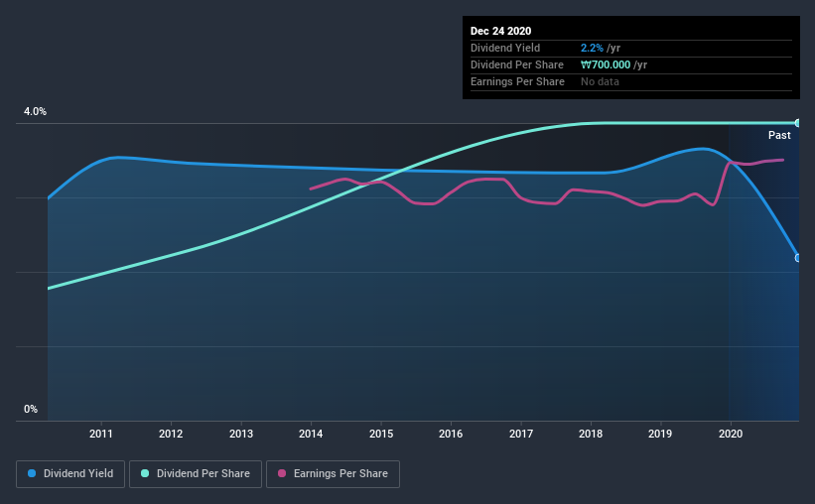This screenshot has width=815, height=504.
Task: Click the 2011 x-axis label
Action: (101, 434)
